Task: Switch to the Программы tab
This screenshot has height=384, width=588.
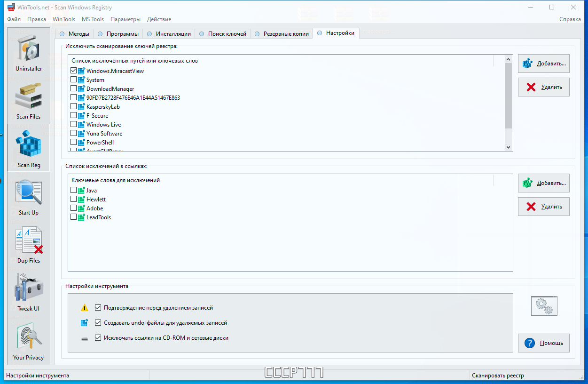Action: coord(118,34)
